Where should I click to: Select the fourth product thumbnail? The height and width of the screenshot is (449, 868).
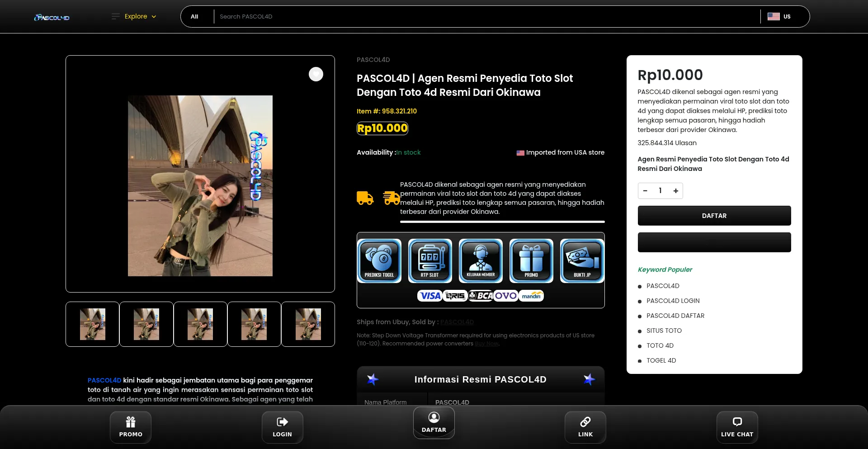tap(254, 324)
